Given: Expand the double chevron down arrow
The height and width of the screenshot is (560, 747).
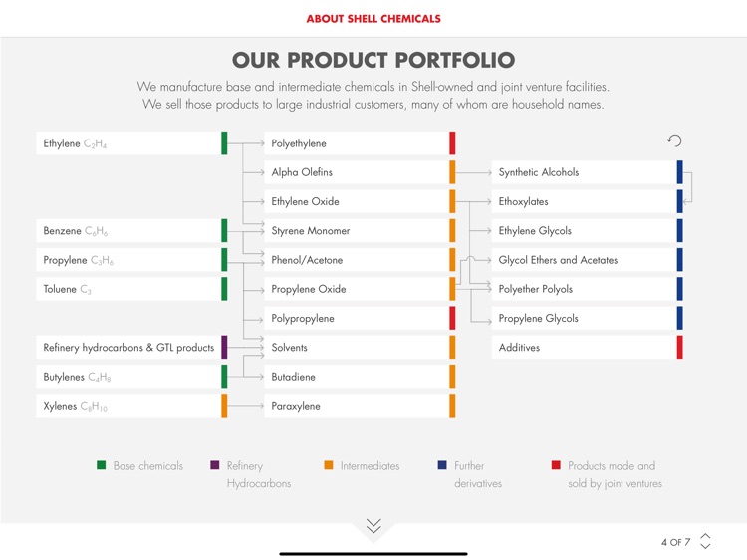Looking at the screenshot, I should pos(373,526).
